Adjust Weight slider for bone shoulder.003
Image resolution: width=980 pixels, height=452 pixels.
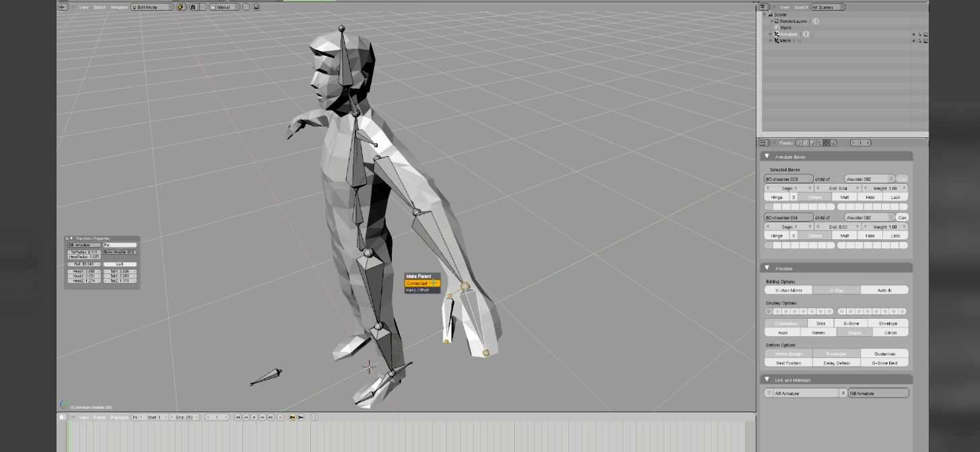point(884,188)
